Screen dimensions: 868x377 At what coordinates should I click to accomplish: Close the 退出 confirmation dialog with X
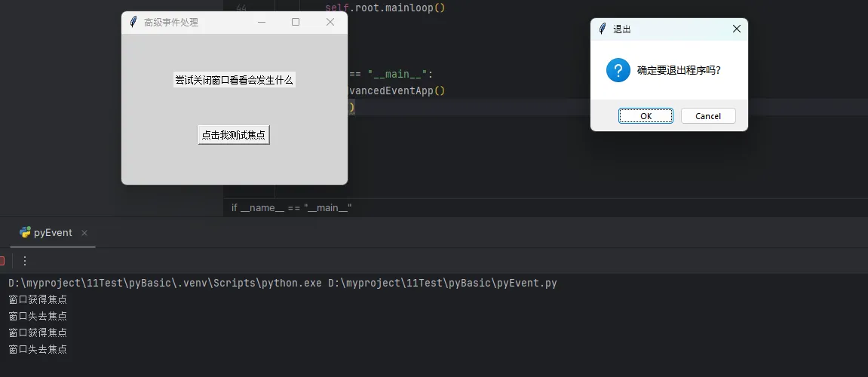click(736, 29)
